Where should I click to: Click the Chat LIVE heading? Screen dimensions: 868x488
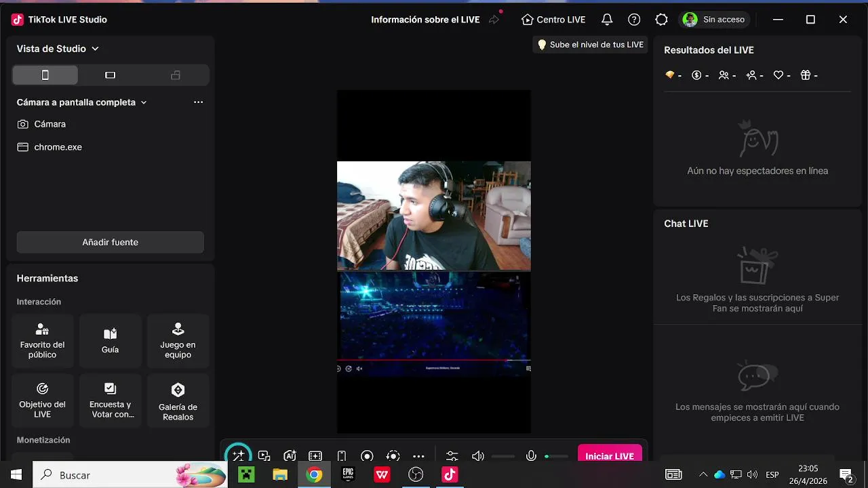[686, 224]
